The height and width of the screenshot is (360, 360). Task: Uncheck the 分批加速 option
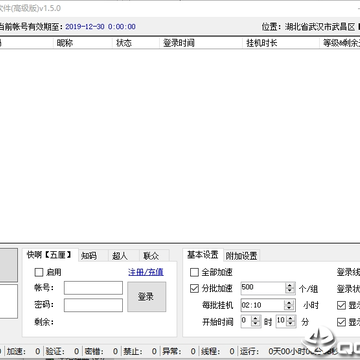tap(194, 288)
